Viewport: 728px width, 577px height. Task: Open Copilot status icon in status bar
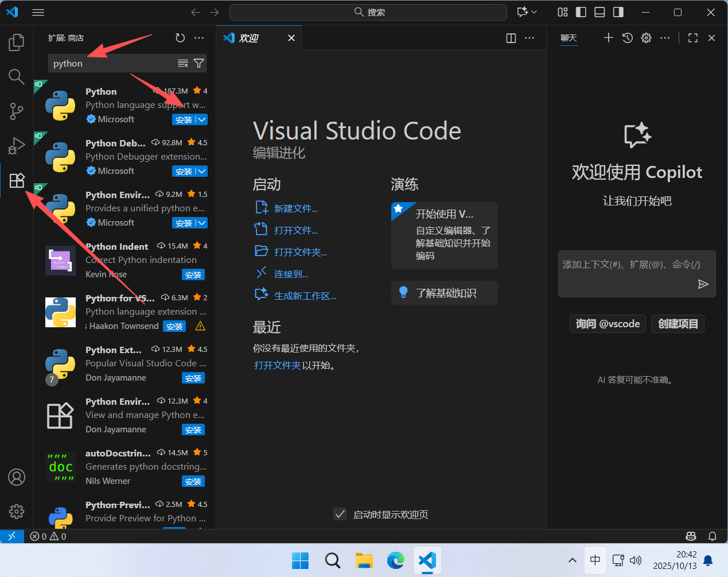coord(691,536)
